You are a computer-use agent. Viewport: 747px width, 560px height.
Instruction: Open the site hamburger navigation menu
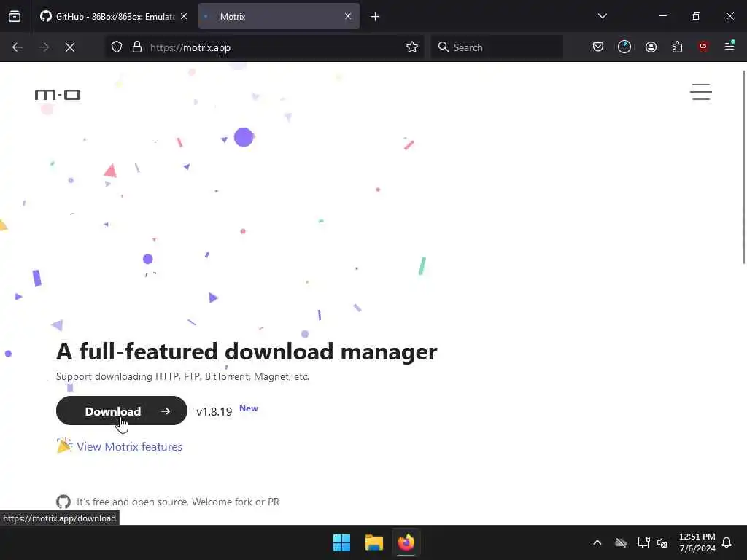pyautogui.click(x=701, y=92)
